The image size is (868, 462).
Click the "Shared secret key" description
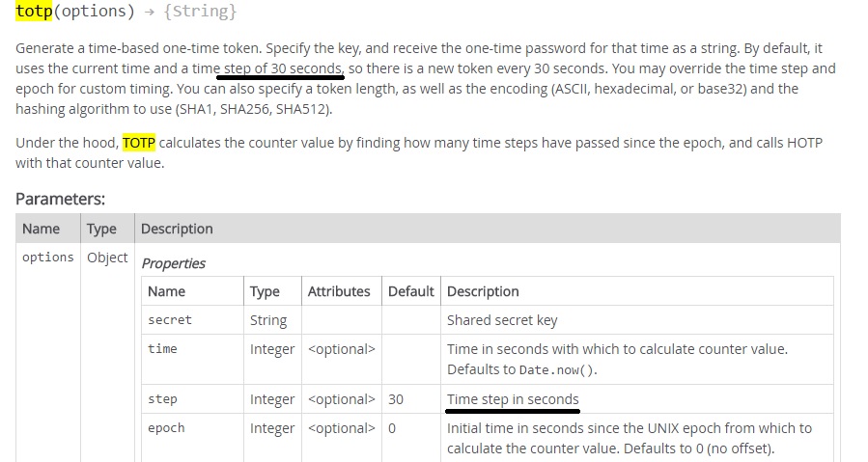(x=502, y=320)
